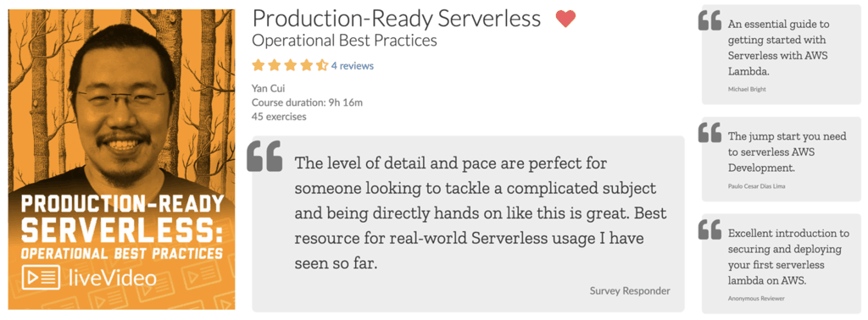The width and height of the screenshot is (868, 320).
Task: Click quote mark icon of Michael Bright review
Action: [x=709, y=20]
